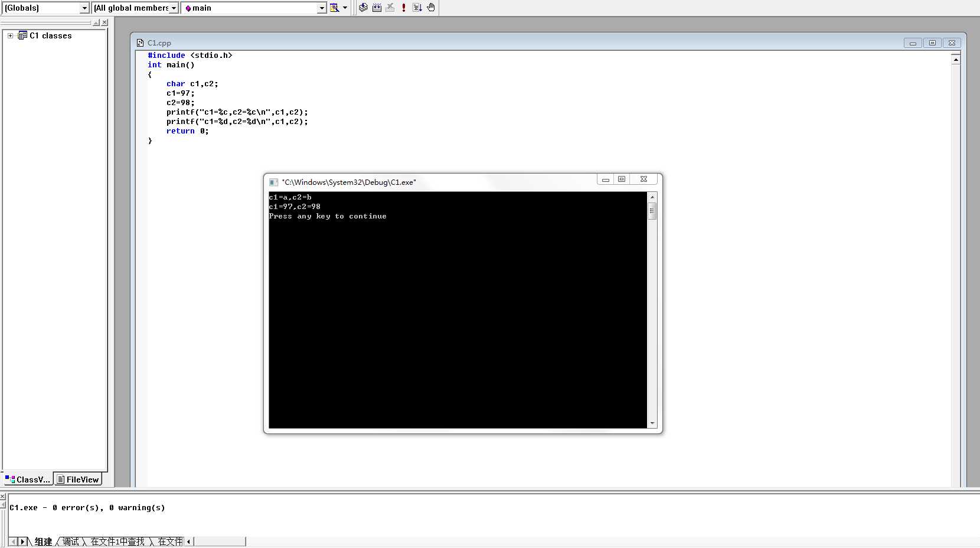This screenshot has height=548, width=980.
Task: Click the output horizontal scrollbar left arrow
Action: pyautogui.click(x=189, y=542)
